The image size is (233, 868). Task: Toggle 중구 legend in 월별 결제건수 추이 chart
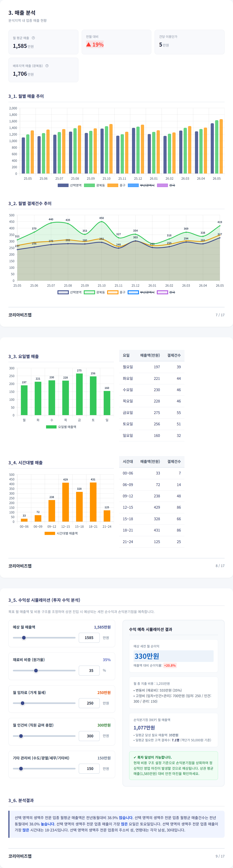click(x=116, y=292)
